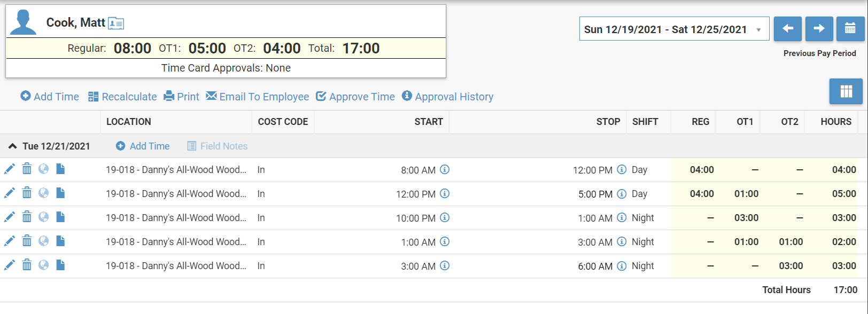The height and width of the screenshot is (314, 868).
Task: Click the Matt Cook user avatar
Action: click(23, 22)
